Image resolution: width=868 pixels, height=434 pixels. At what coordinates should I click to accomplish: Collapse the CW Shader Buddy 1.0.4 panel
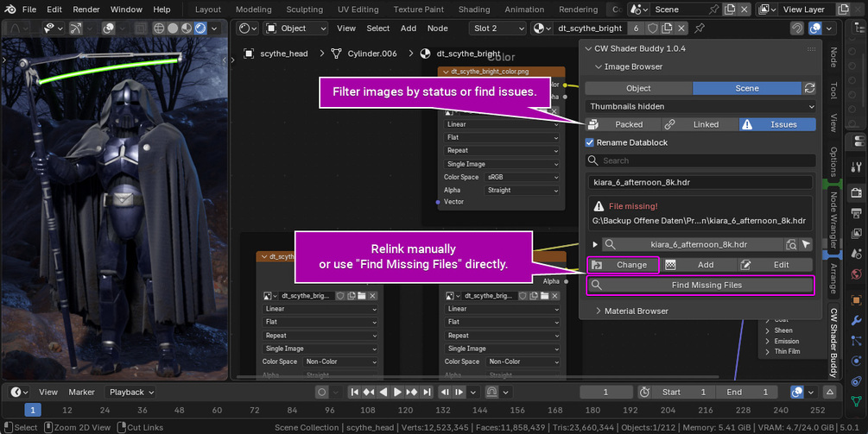[588, 48]
